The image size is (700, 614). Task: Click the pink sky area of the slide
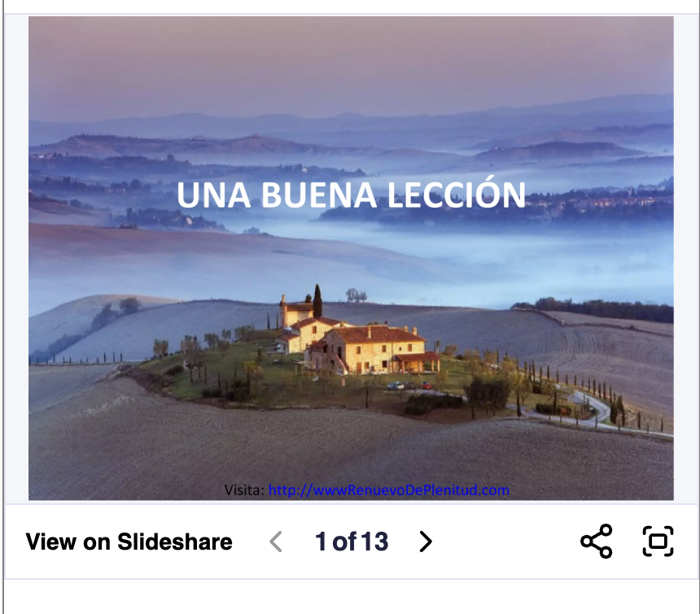pos(351,58)
